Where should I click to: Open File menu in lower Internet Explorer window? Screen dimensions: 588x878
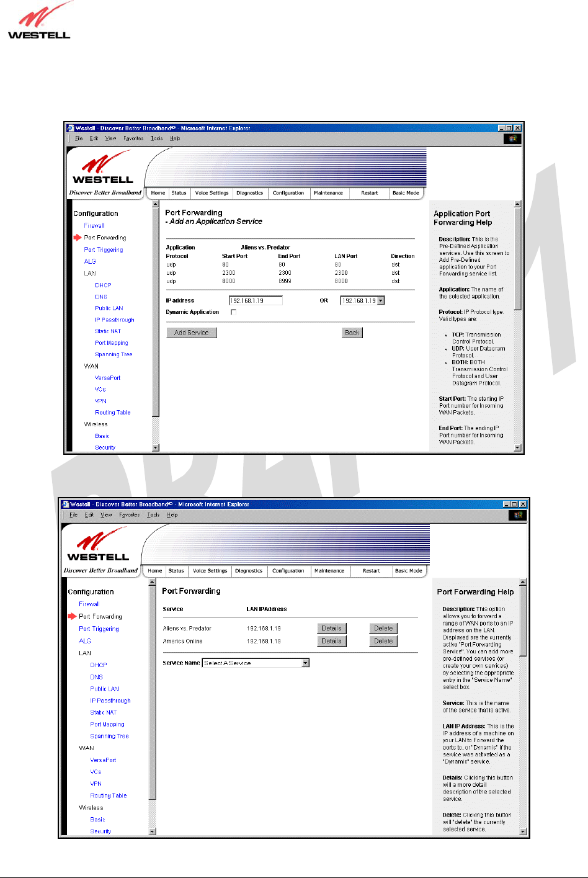click(x=74, y=515)
